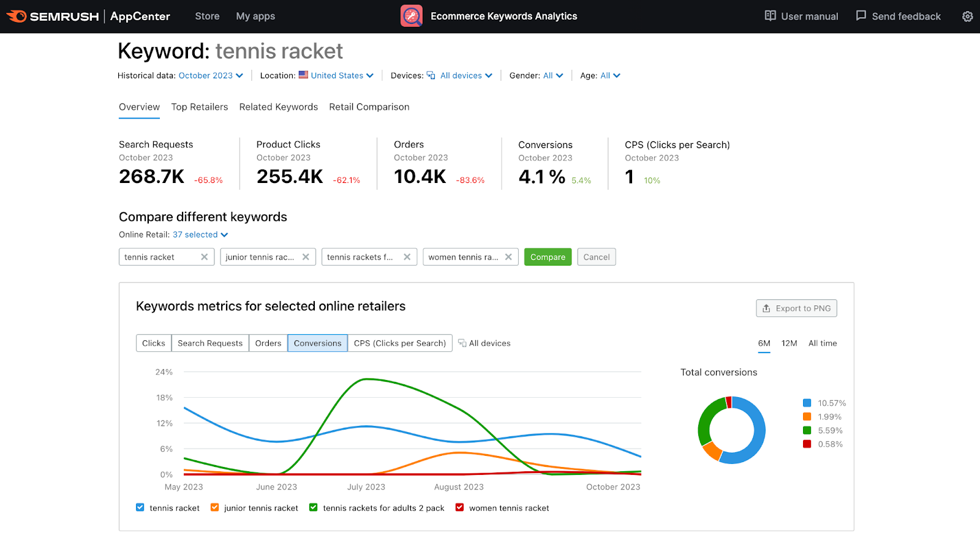Uncheck the tennis racket legend checkbox

click(140, 507)
